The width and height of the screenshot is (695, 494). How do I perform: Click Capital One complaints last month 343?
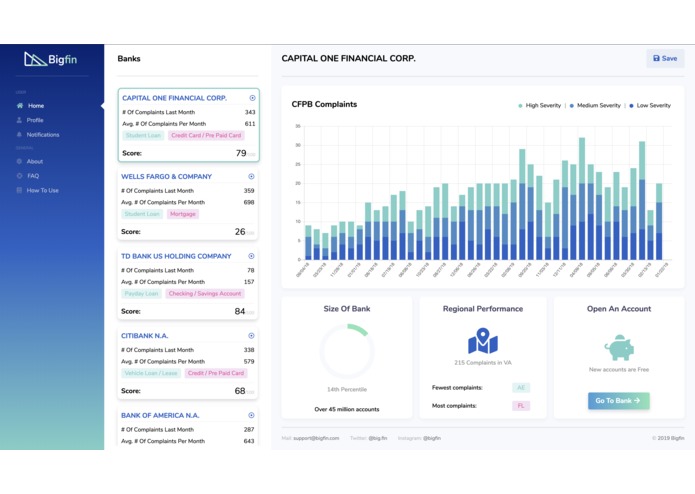(x=250, y=112)
